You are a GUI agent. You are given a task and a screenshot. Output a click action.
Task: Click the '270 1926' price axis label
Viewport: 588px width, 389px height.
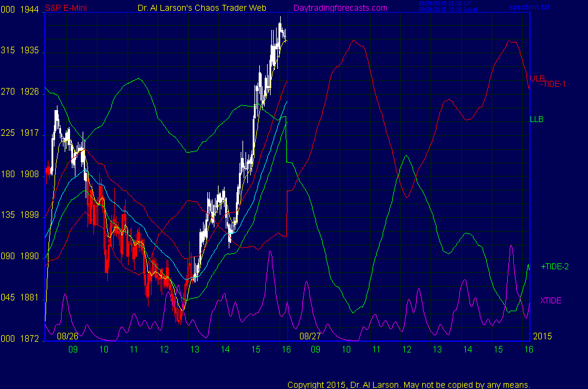click(20, 92)
